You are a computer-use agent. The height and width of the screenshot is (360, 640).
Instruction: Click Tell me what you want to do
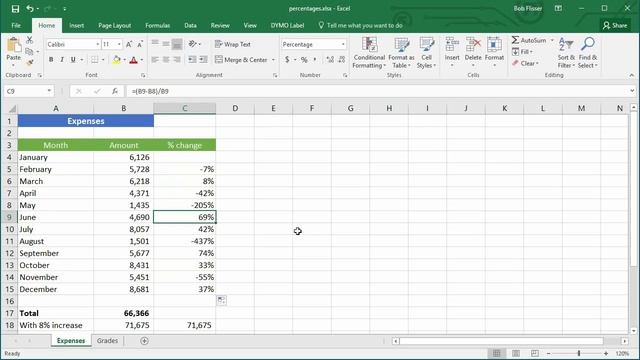point(360,25)
